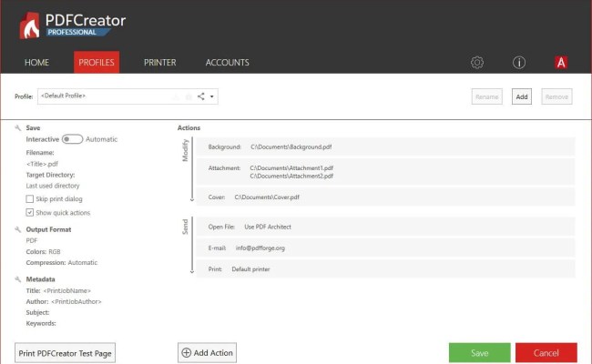Screen dimensions: 592x364
Task: Click the share icon in the Profile box
Action: pos(201,96)
